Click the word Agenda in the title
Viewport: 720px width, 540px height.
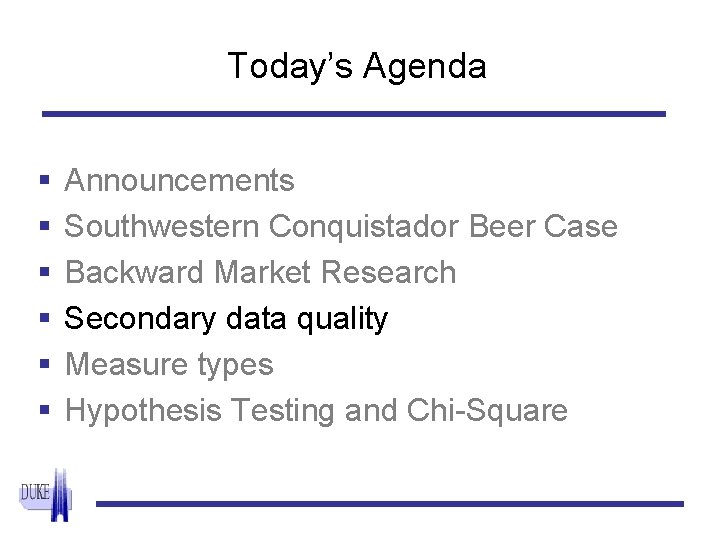pyautogui.click(x=425, y=68)
